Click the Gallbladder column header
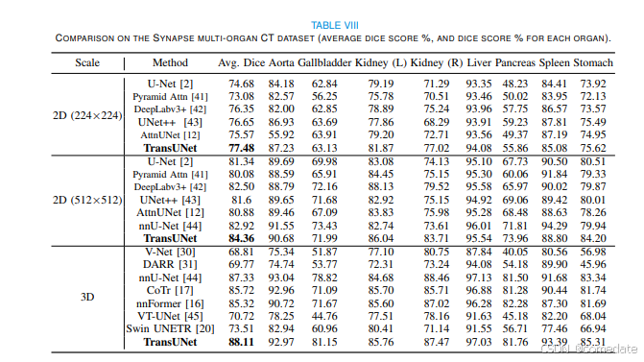644x362 pixels. pos(324,62)
